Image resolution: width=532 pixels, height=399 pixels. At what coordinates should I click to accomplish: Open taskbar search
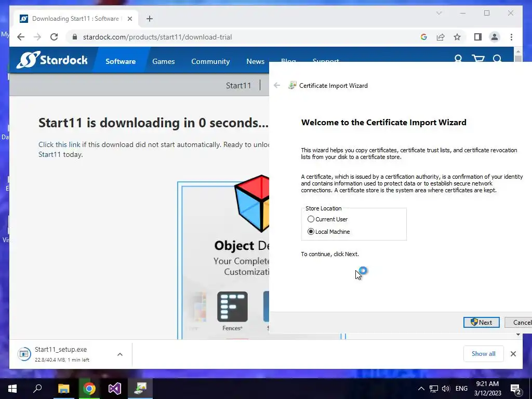pyautogui.click(x=37, y=389)
